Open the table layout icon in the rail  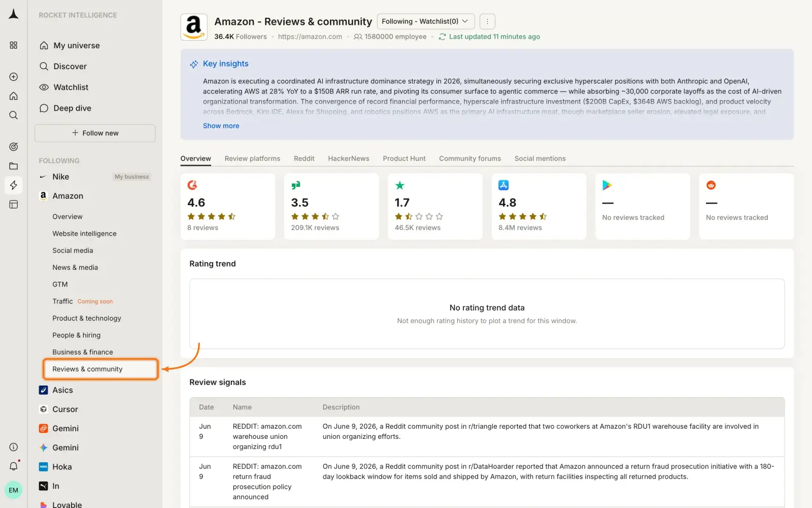click(x=14, y=204)
